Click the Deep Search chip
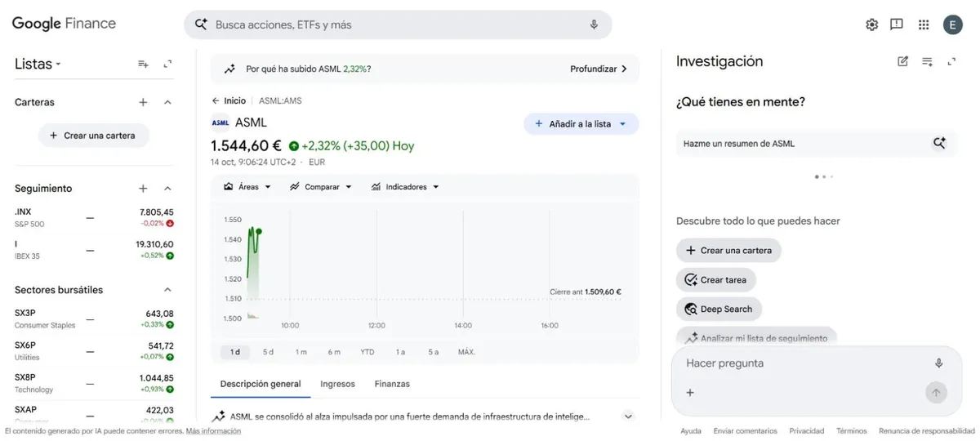 (719, 310)
